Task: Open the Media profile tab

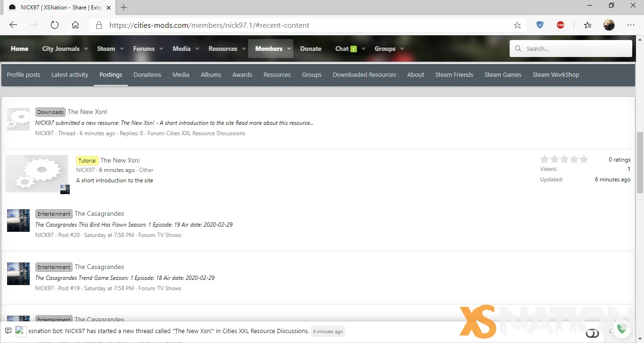Action: point(181,74)
